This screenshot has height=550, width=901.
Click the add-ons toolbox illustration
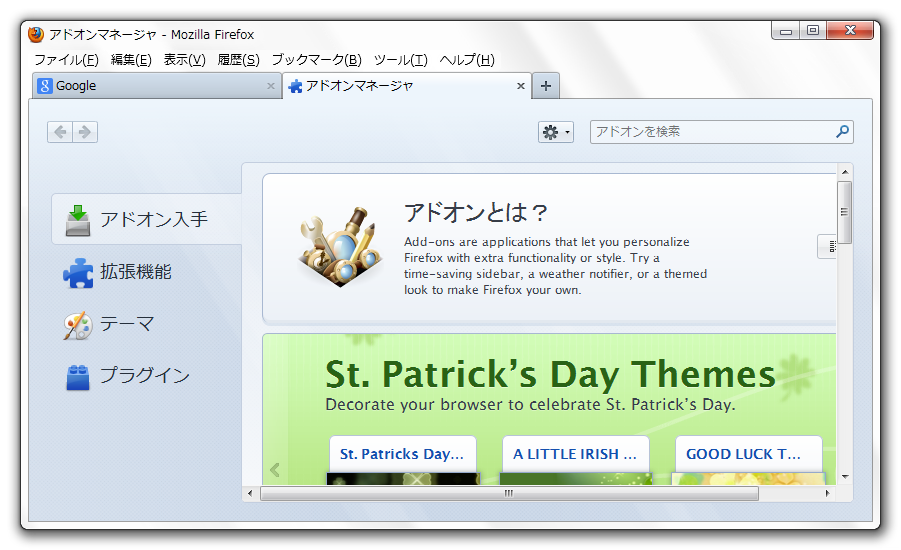click(341, 247)
